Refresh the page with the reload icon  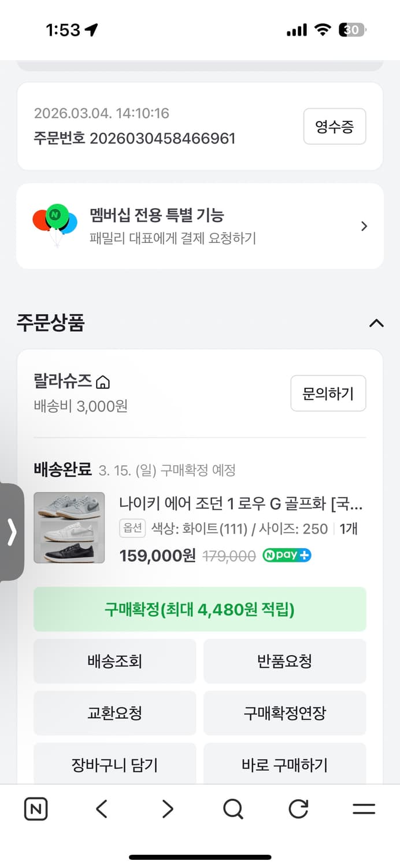(298, 808)
